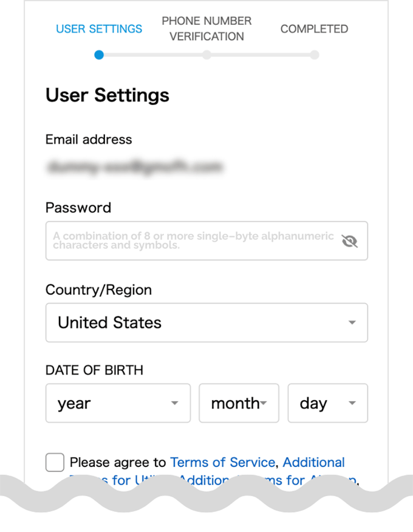Select the Completed step label
The image size is (413, 532).
314,29
